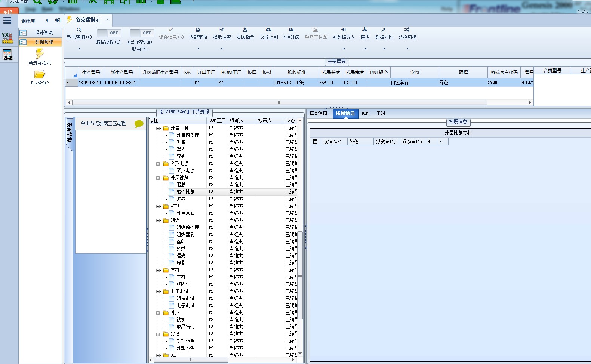
Task: Open the Bom查询2 folder icon
Action: coord(40,74)
